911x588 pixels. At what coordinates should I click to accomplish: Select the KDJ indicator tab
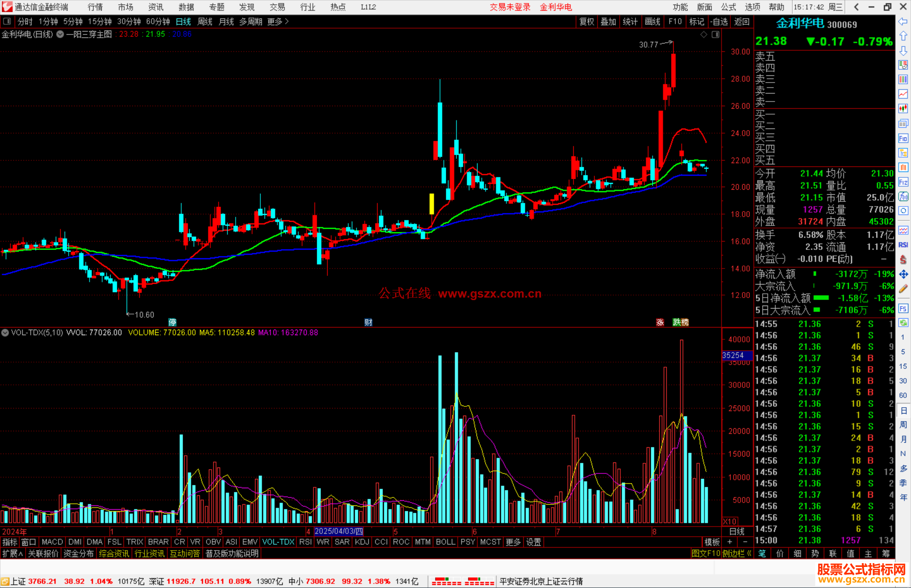362,542
